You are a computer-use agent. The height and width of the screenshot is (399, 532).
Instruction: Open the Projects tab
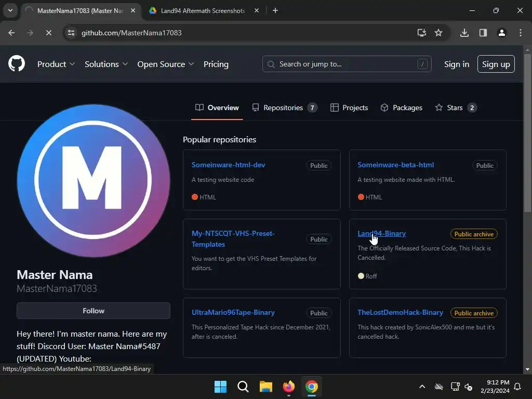349,108
